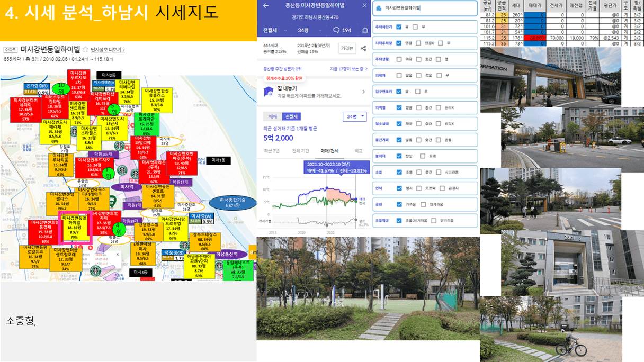
Task: Check 많음 in the 외제차 row
Action: tap(398, 75)
